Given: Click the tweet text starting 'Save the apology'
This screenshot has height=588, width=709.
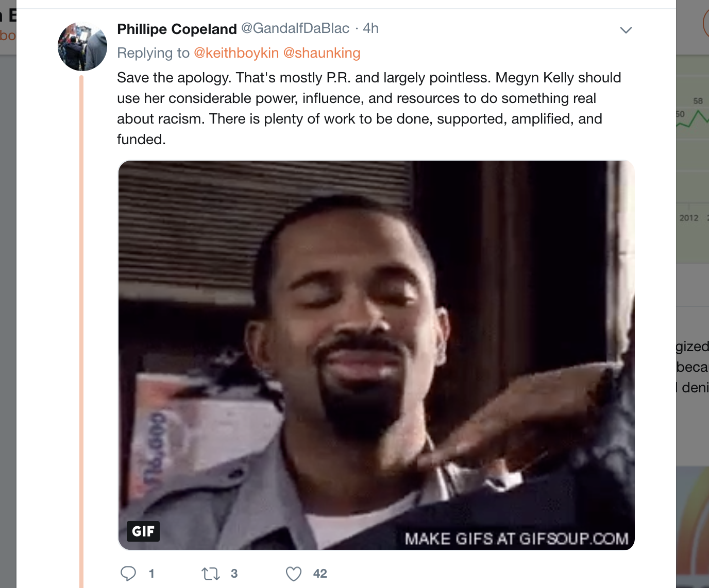Looking at the screenshot, I should [369, 109].
